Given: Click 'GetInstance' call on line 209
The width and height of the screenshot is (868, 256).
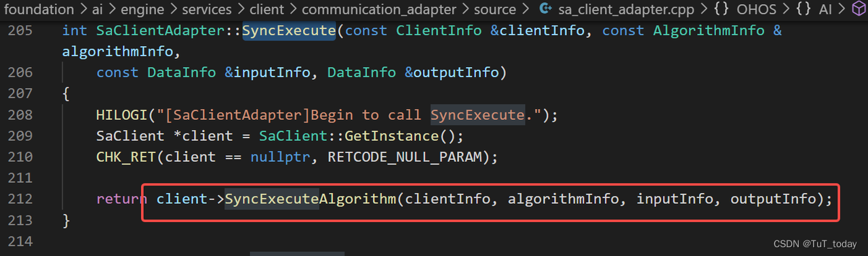Looking at the screenshot, I should (x=392, y=136).
